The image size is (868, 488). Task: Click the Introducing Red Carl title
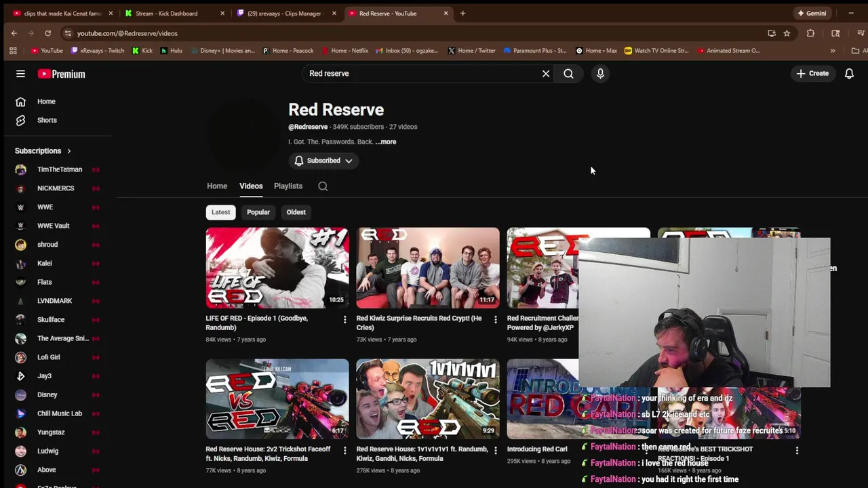(537, 449)
